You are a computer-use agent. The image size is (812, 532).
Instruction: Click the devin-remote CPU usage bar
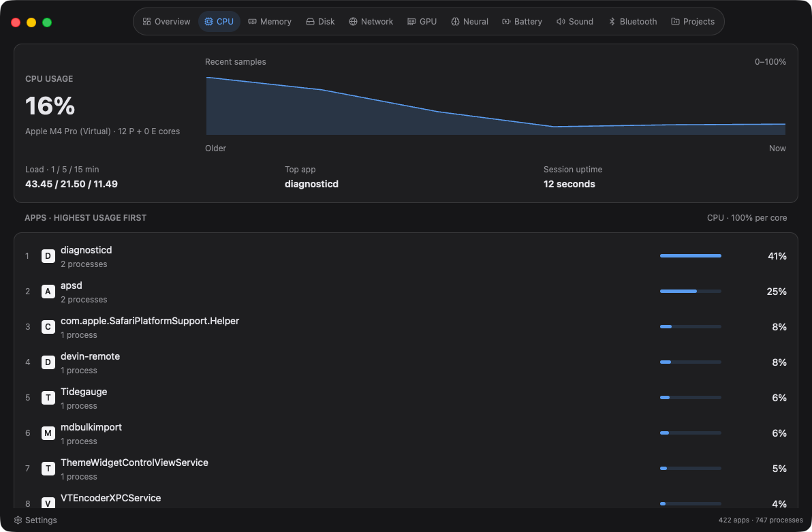(690, 362)
